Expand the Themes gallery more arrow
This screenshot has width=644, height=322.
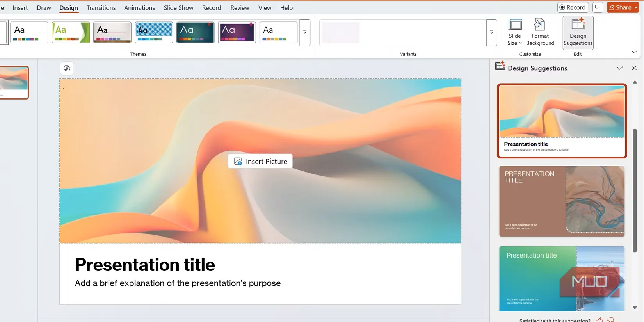[x=305, y=32]
